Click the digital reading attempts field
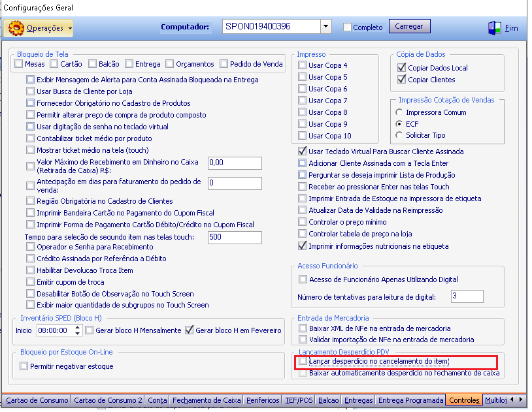This screenshot has height=412, width=532. click(467, 296)
